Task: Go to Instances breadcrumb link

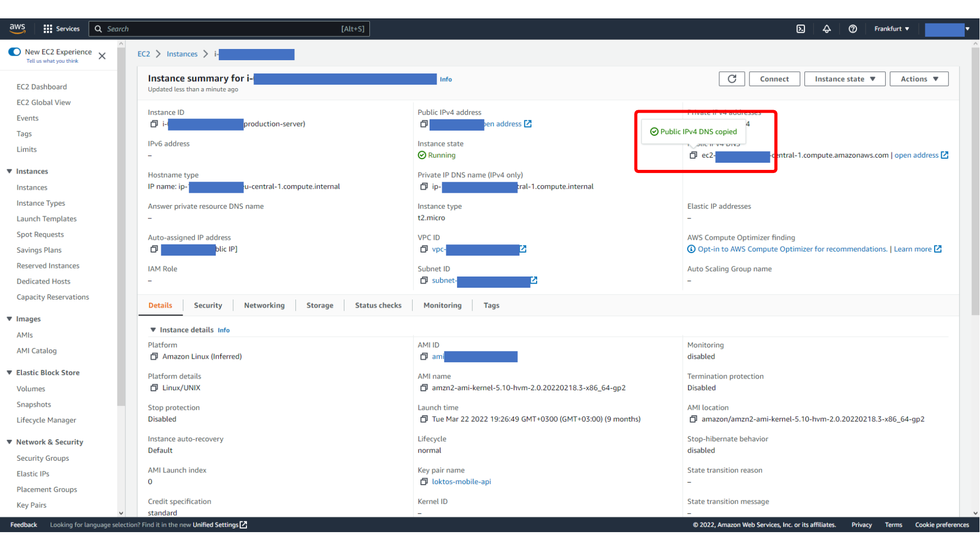Action: click(x=182, y=54)
